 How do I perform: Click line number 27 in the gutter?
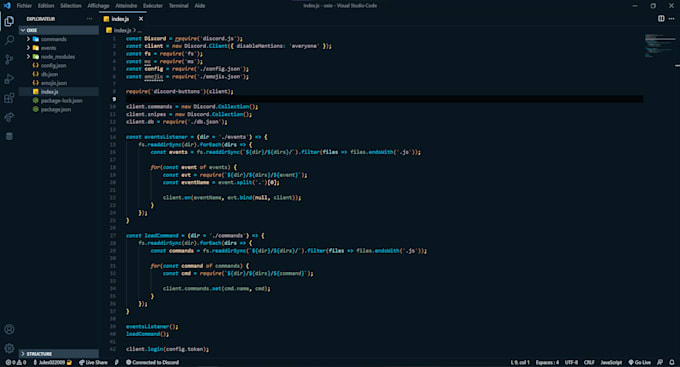[113, 236]
